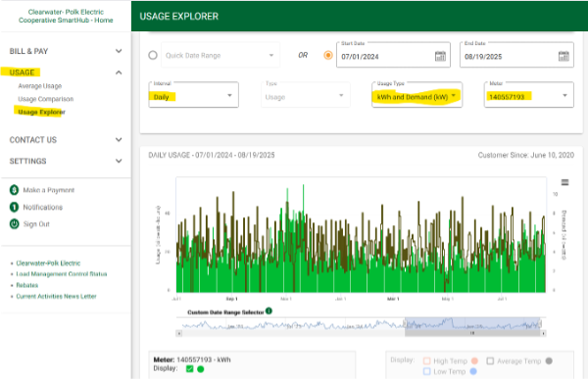Click the Start Date field 07/01/2024
The width and height of the screenshot is (588, 380).
(393, 55)
